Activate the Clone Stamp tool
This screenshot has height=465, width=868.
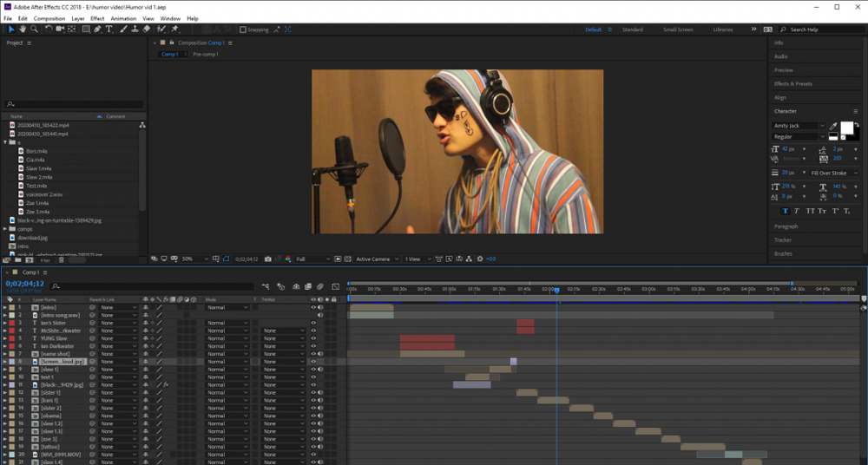(135, 29)
